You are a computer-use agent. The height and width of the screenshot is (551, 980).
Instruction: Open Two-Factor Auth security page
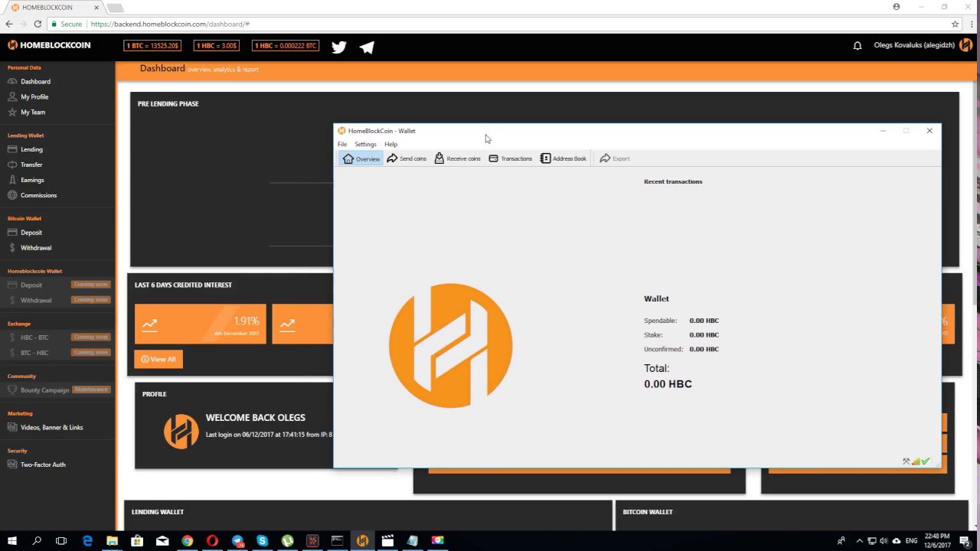[x=43, y=465]
